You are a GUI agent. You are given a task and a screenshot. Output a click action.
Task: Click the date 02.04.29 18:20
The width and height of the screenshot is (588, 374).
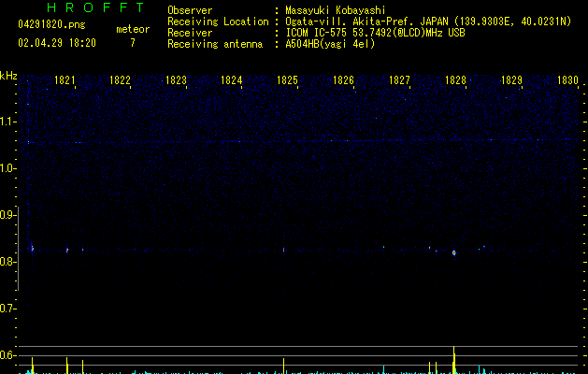(x=57, y=43)
